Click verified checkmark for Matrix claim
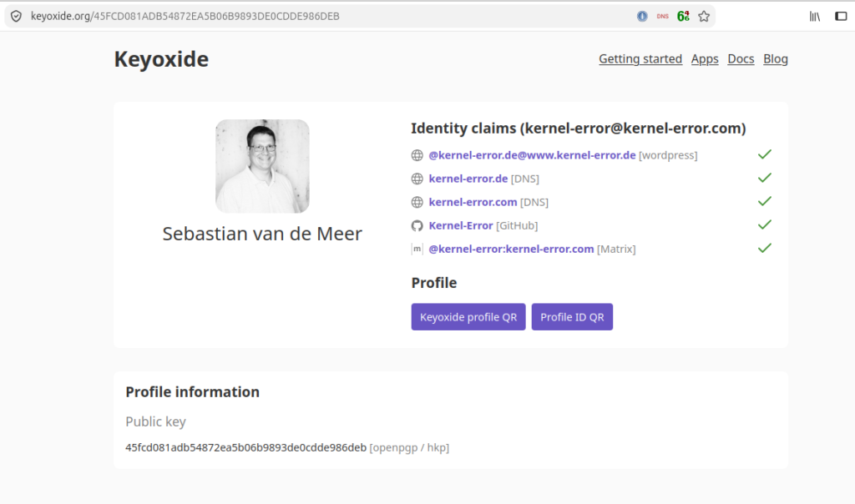 point(765,248)
